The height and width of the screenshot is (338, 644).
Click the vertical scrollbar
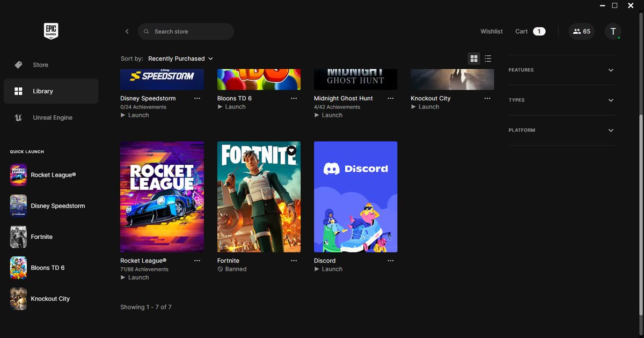point(641,215)
